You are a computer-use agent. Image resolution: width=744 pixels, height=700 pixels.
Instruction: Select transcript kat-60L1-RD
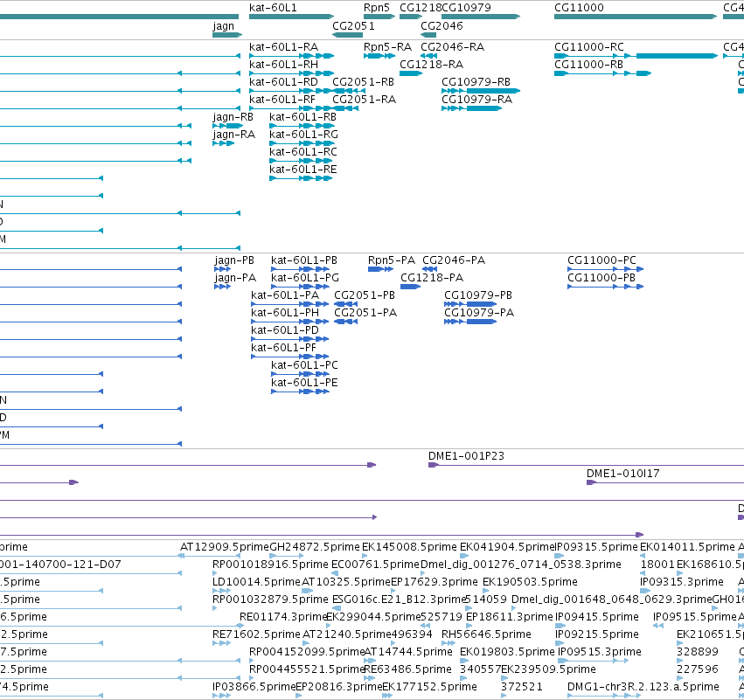click(x=284, y=82)
